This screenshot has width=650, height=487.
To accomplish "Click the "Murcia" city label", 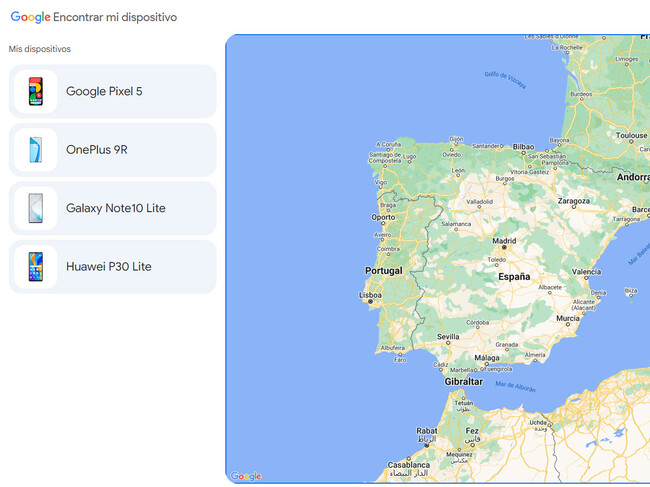I will 568,318.
